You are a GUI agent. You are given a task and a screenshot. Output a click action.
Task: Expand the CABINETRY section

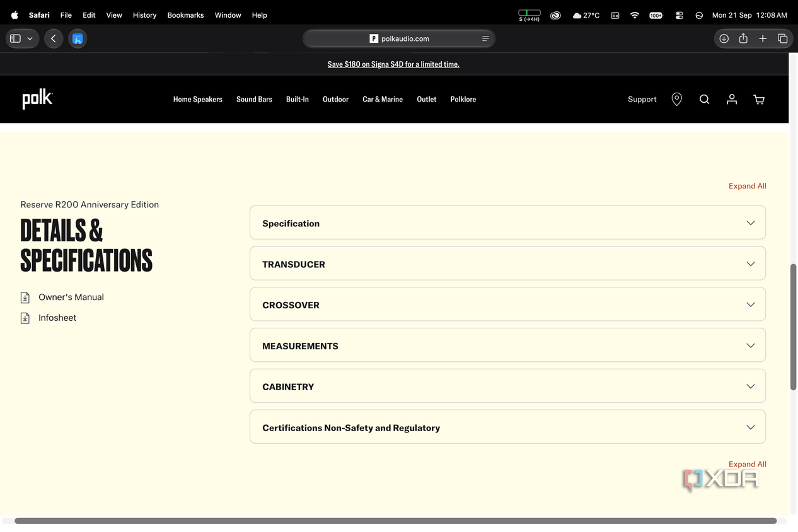[507, 386]
